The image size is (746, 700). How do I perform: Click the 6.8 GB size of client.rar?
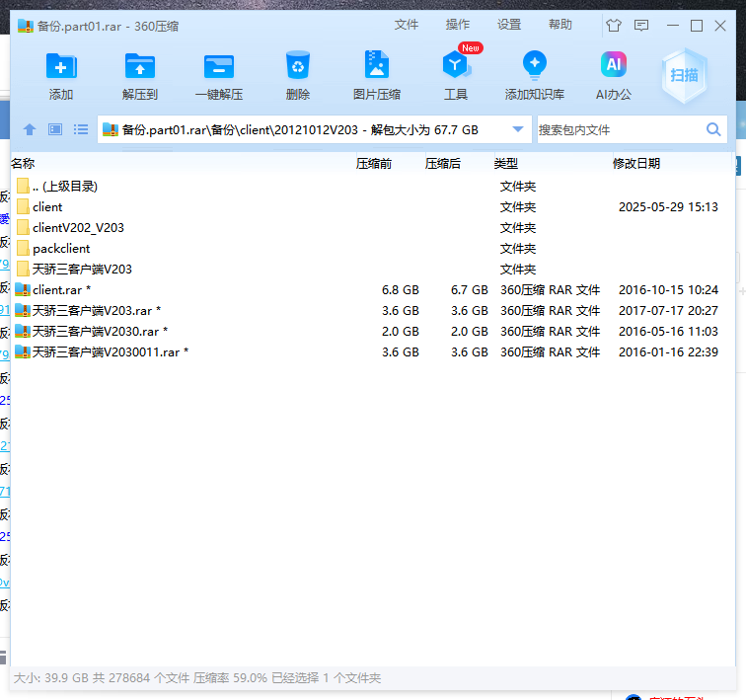coord(401,290)
